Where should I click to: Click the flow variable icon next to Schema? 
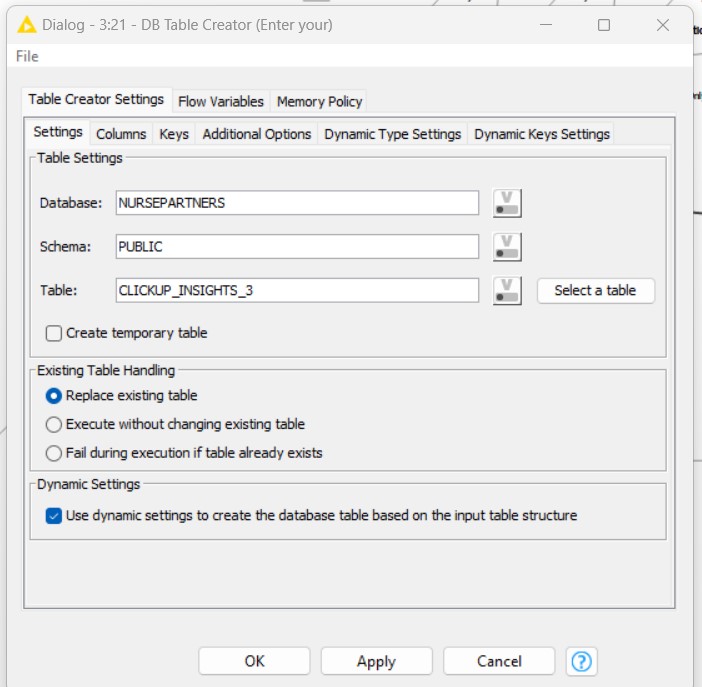pos(508,246)
